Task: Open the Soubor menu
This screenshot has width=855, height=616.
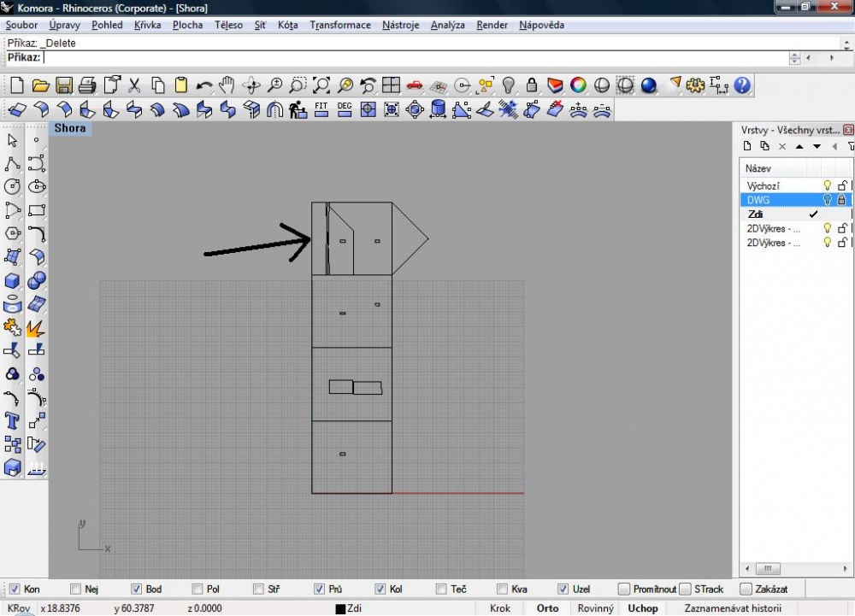Action: [x=21, y=25]
